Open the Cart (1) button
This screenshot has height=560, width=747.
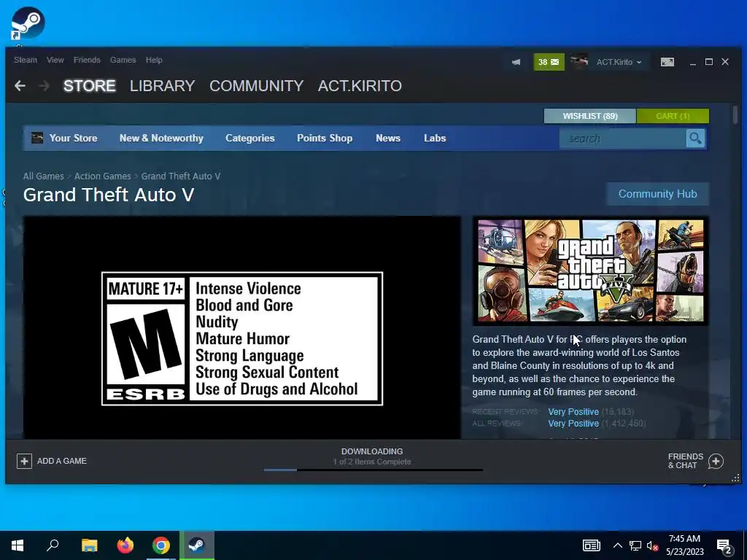pos(673,116)
